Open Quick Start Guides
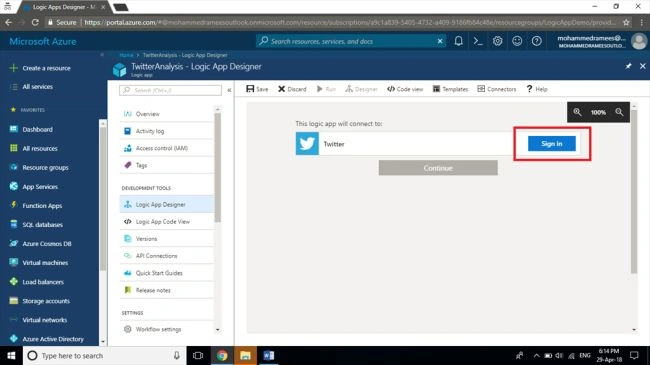This screenshot has height=365, width=650. pyautogui.click(x=167, y=273)
